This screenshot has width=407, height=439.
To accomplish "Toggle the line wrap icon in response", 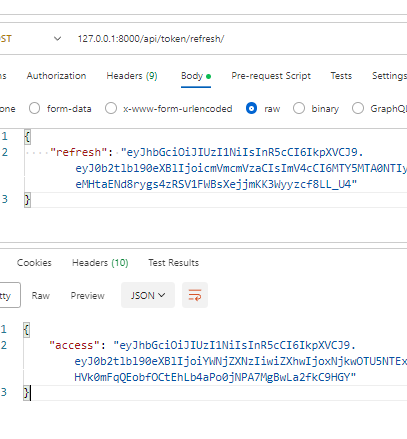I will [195, 295].
